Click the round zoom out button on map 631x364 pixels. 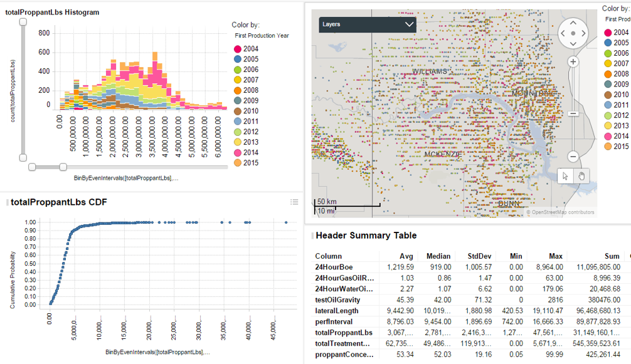coord(573,156)
